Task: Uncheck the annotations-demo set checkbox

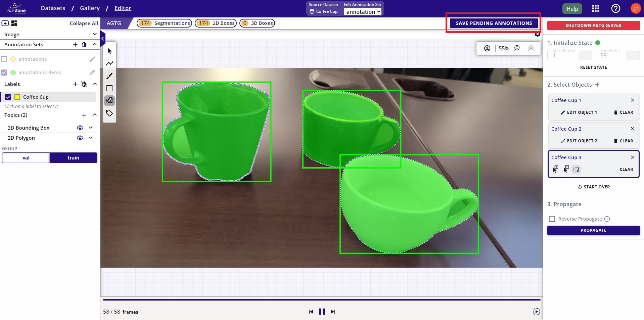Action: (x=4, y=73)
